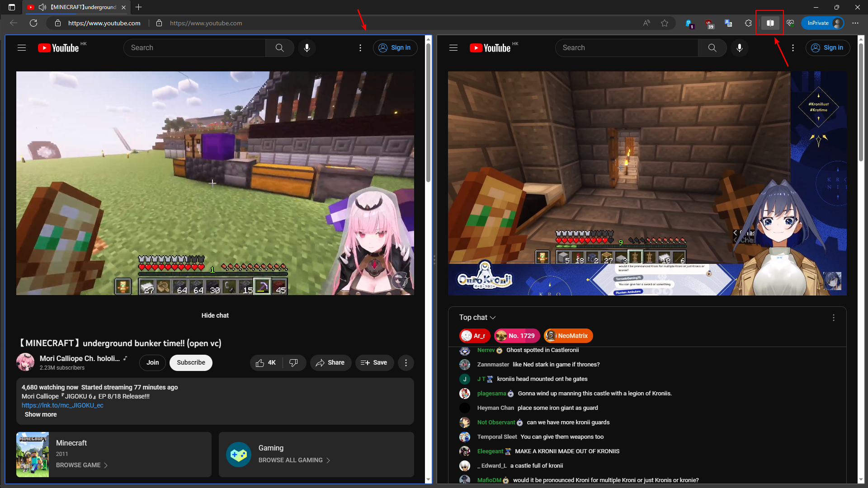This screenshot has width=868, height=488.
Task: Open live chat options dots menu
Action: point(834,318)
